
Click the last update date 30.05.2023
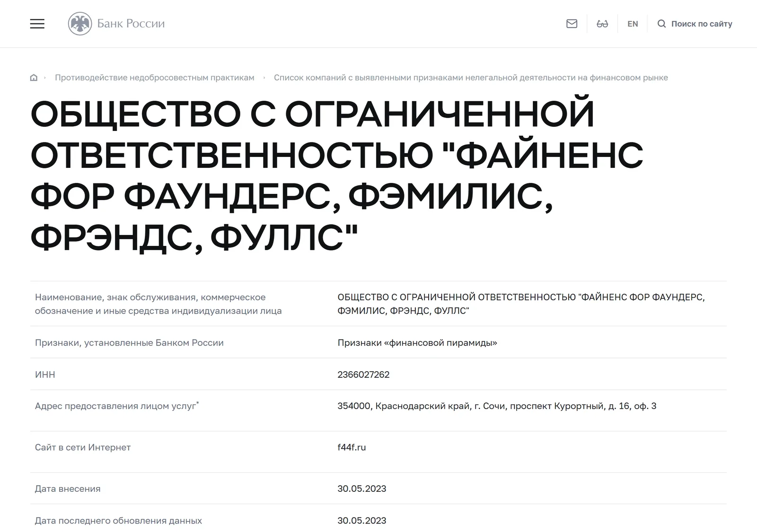point(362,521)
